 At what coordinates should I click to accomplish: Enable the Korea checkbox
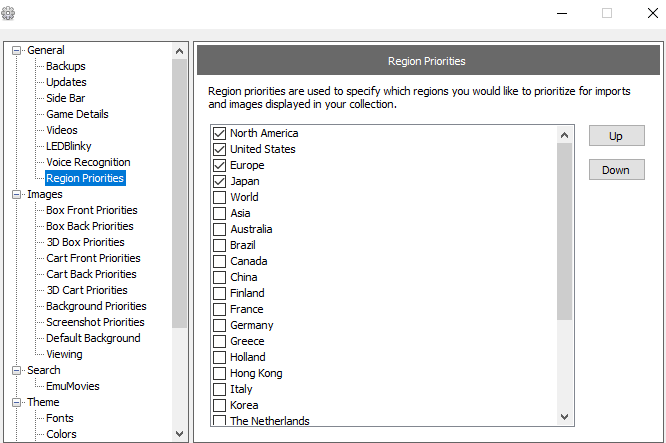219,405
